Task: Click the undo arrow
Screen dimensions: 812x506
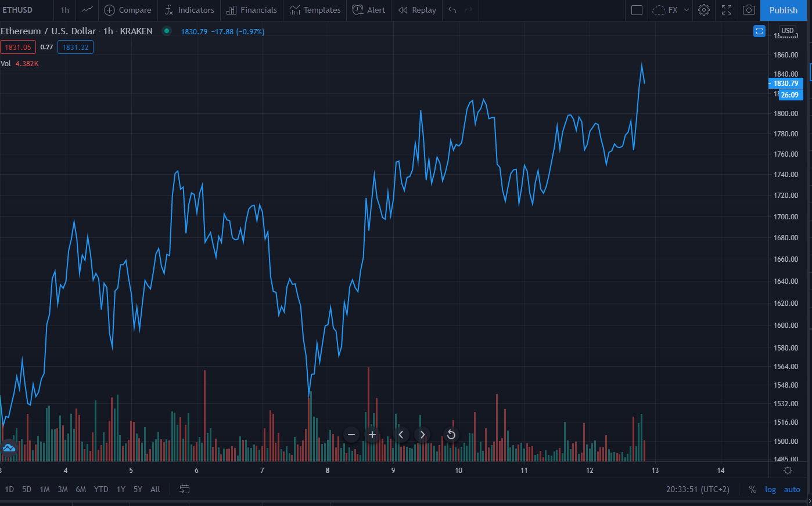Action: [x=452, y=10]
